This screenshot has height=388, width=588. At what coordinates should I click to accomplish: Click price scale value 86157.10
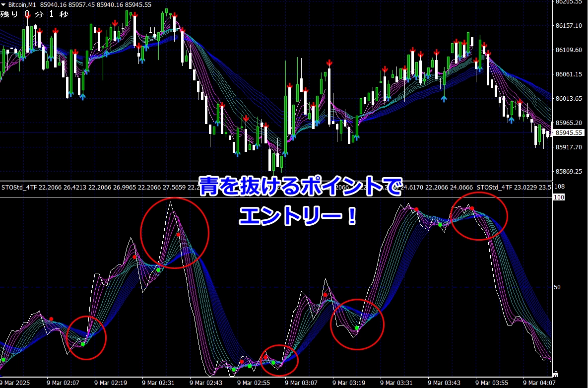[569, 25]
